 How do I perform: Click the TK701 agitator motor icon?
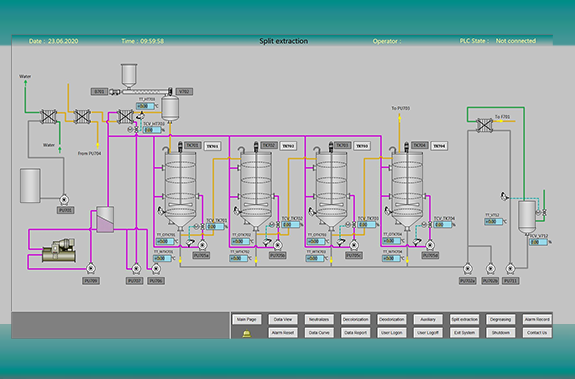click(180, 147)
